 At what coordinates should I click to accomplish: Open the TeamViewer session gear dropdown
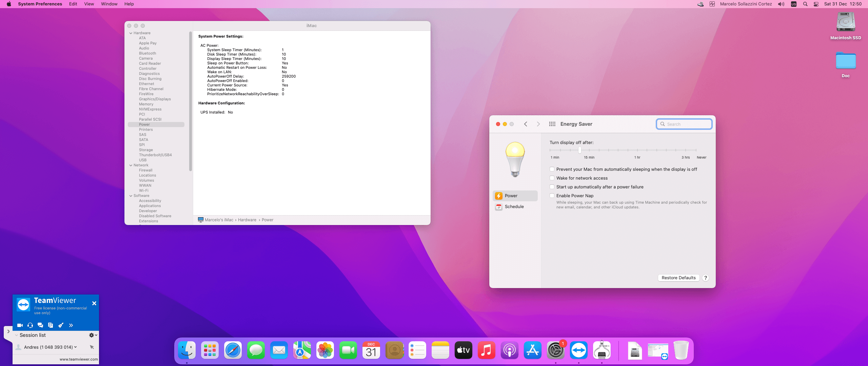coord(93,335)
